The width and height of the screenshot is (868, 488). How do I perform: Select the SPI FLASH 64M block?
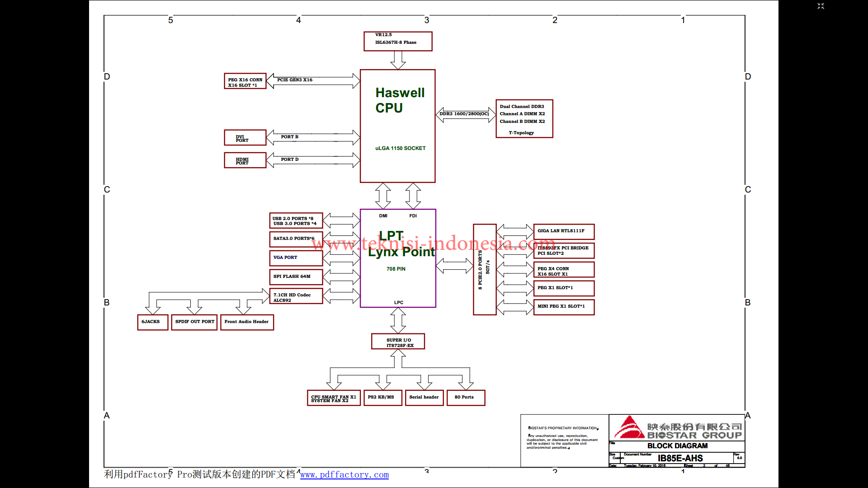click(296, 277)
